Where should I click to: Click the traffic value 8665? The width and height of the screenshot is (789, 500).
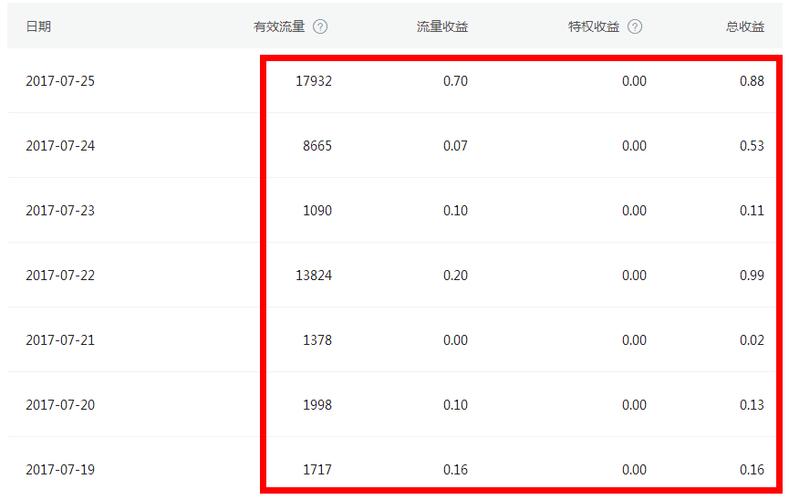pyautogui.click(x=317, y=146)
